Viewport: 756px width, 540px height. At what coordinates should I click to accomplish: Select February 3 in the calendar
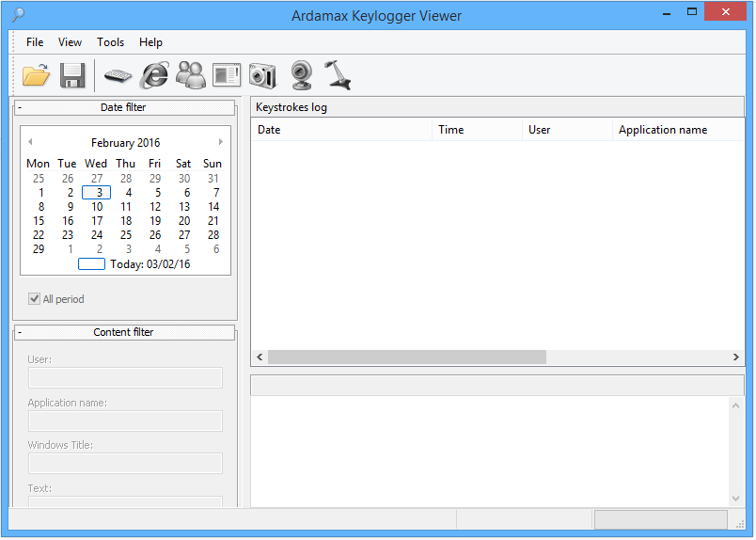(97, 193)
